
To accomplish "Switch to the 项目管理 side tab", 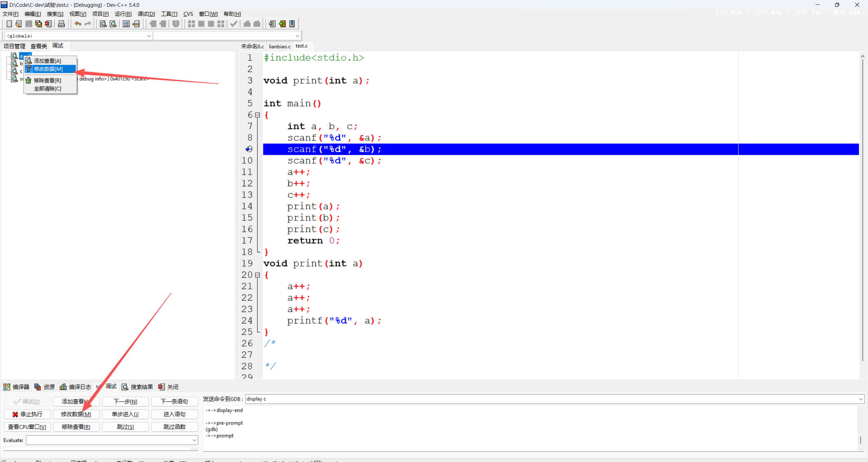I will pos(14,46).
